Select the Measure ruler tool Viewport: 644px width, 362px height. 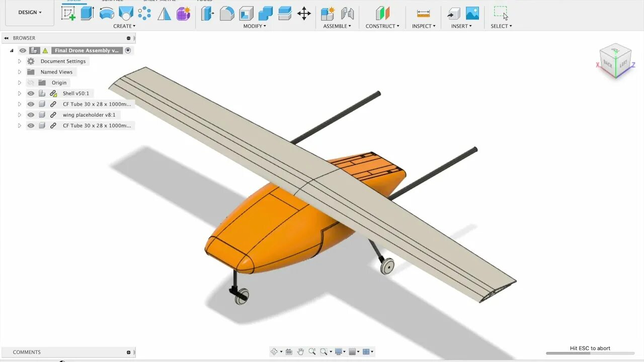pos(423,13)
